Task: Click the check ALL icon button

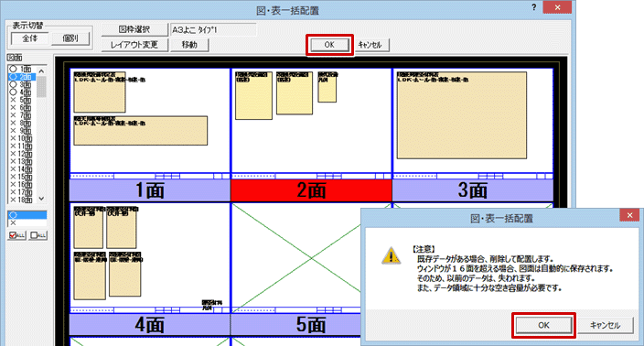Action: 16,235
